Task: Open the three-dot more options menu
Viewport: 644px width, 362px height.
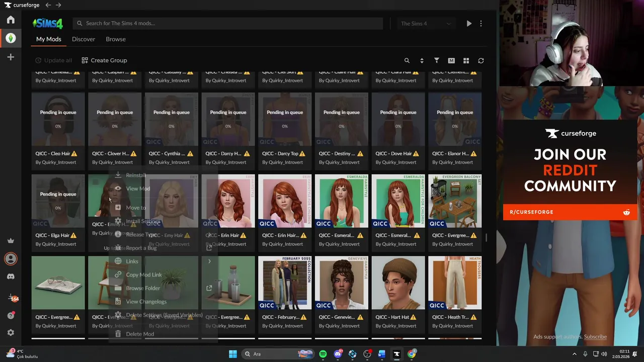Action: pos(481,23)
